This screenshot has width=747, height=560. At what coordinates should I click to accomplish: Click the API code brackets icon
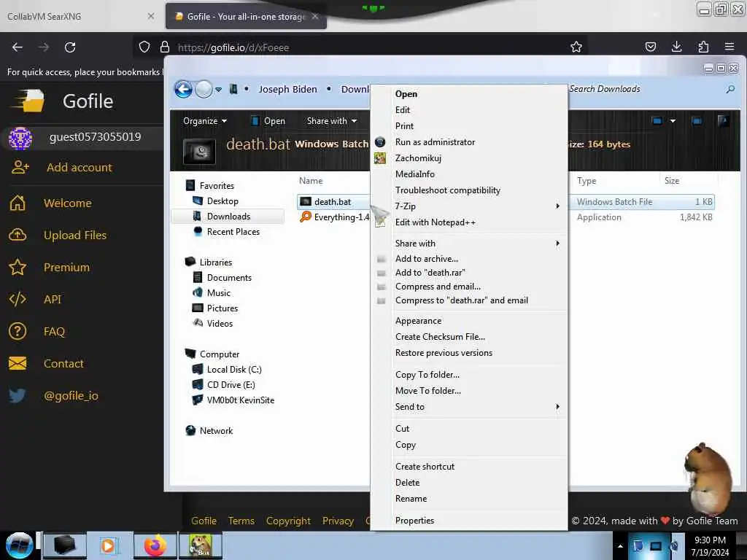pos(18,299)
